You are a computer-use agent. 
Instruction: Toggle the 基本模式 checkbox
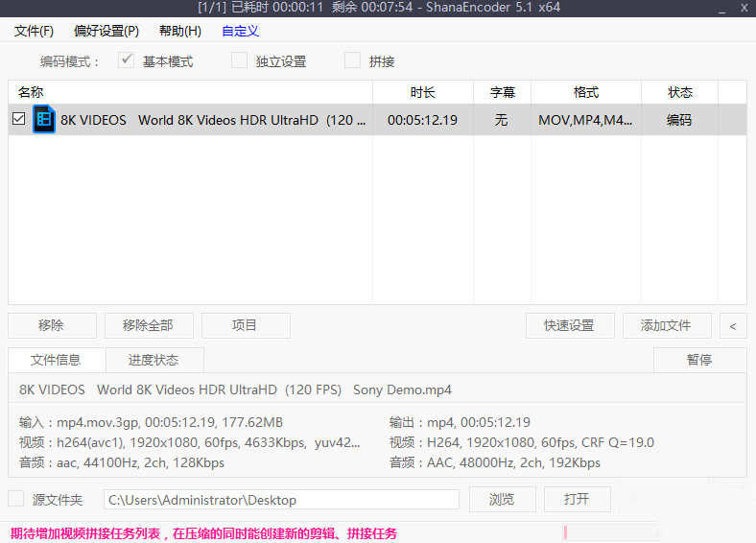(127, 60)
